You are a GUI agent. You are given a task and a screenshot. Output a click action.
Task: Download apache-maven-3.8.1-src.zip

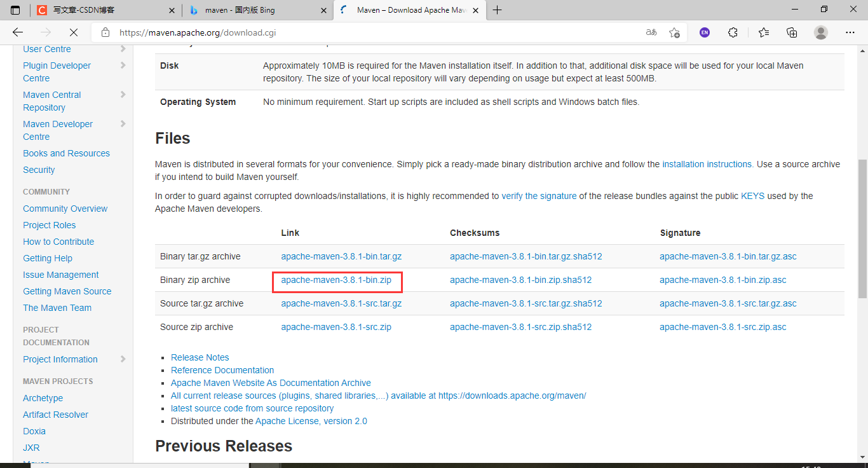336,327
